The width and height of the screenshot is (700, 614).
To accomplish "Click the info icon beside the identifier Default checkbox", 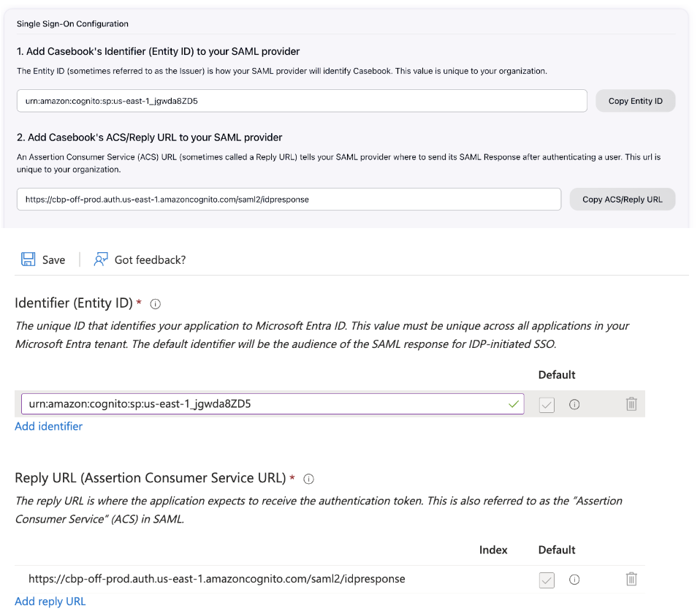I will point(574,404).
